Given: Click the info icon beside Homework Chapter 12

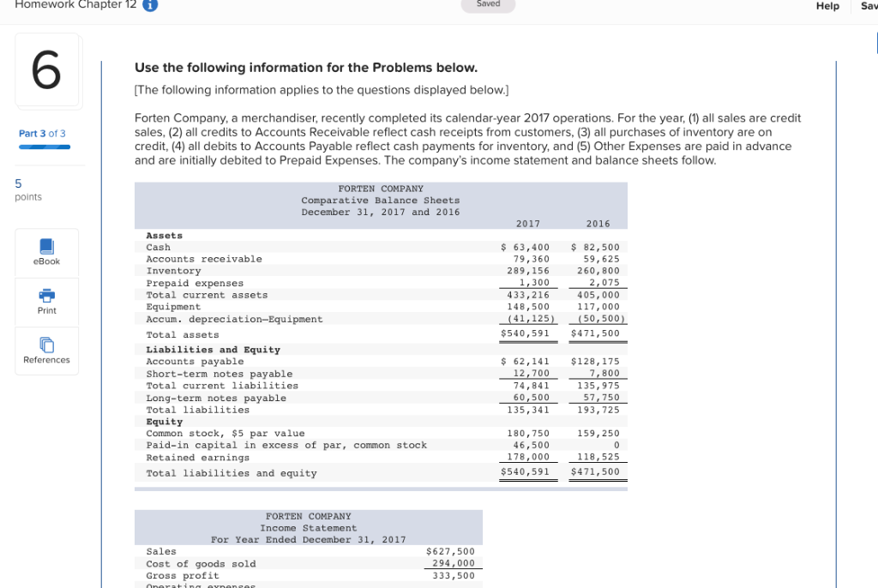Looking at the screenshot, I should click(150, 4).
